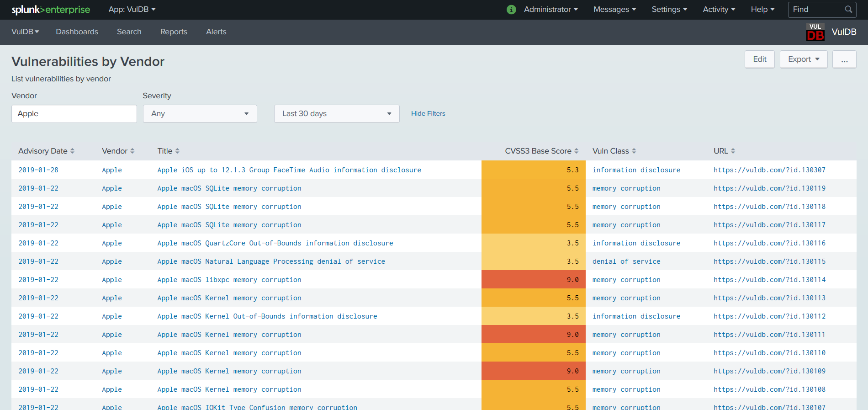This screenshot has width=868, height=410.
Task: Sort by CVSS3 Base Score arrows
Action: click(x=576, y=151)
